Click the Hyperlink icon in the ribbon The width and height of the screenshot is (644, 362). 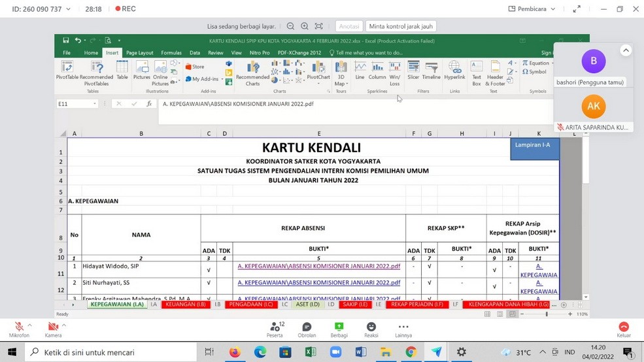[x=454, y=71]
